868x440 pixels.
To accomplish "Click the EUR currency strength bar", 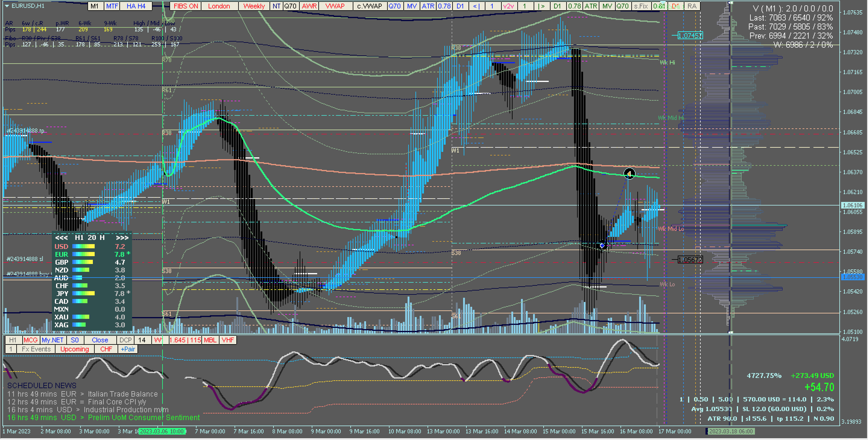I will [x=84, y=255].
